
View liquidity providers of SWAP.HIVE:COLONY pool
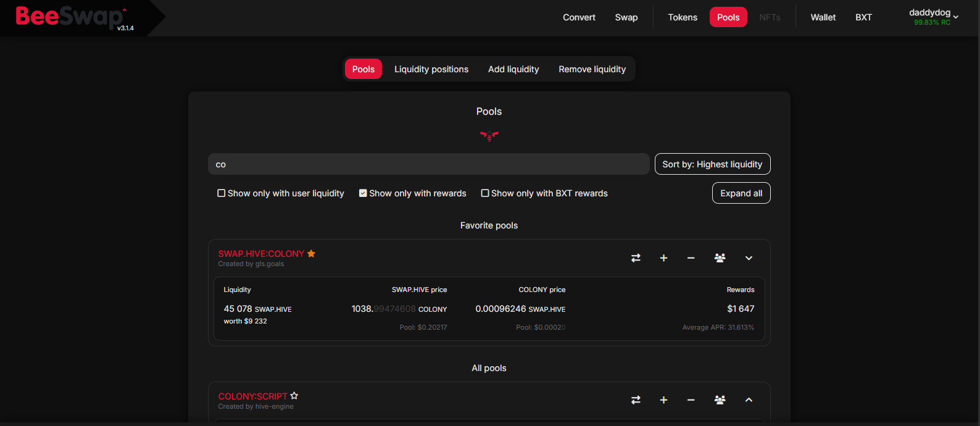coord(720,258)
